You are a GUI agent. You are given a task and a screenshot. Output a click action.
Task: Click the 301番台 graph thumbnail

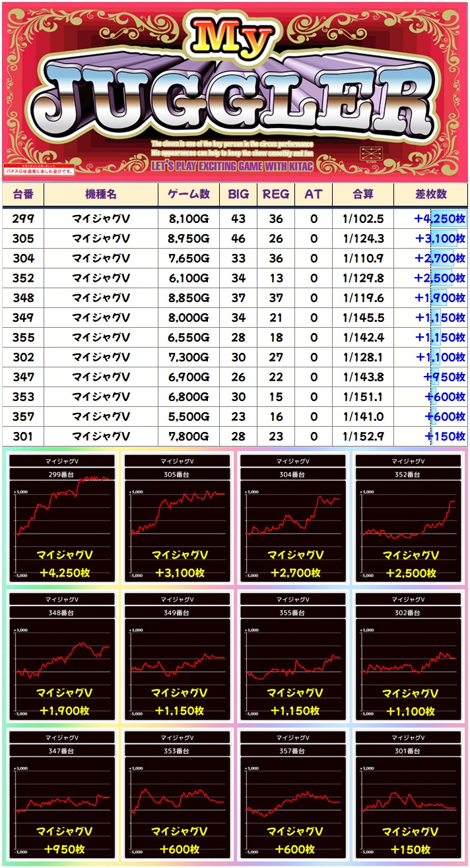pos(409,795)
